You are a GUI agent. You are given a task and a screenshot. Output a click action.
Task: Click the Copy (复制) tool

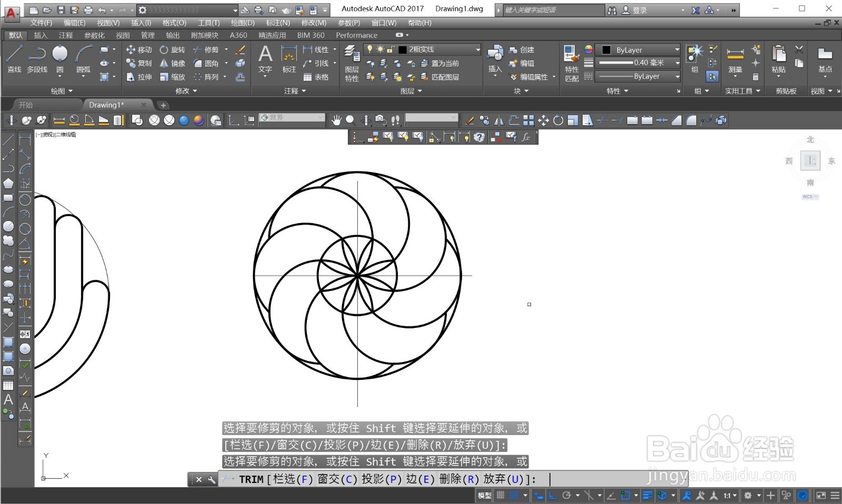139,63
